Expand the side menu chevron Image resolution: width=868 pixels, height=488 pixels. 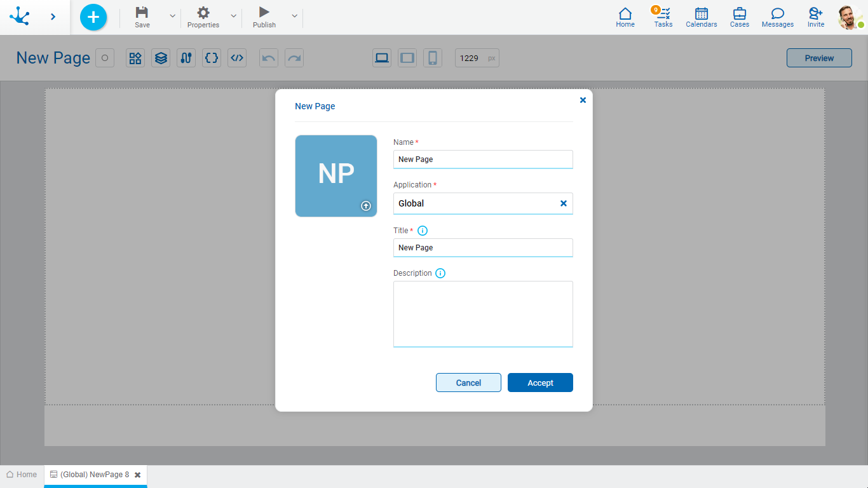point(53,17)
